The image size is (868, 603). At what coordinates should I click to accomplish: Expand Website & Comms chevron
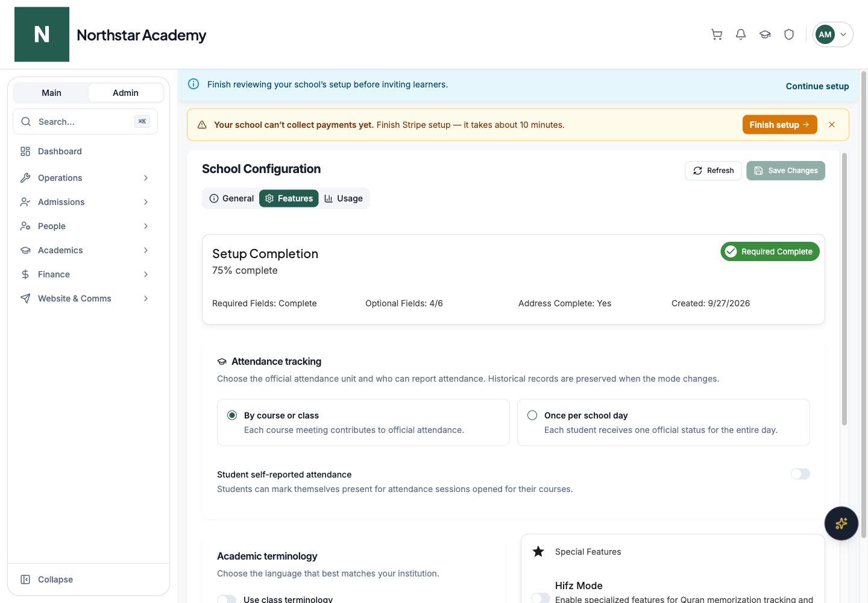pyautogui.click(x=146, y=298)
